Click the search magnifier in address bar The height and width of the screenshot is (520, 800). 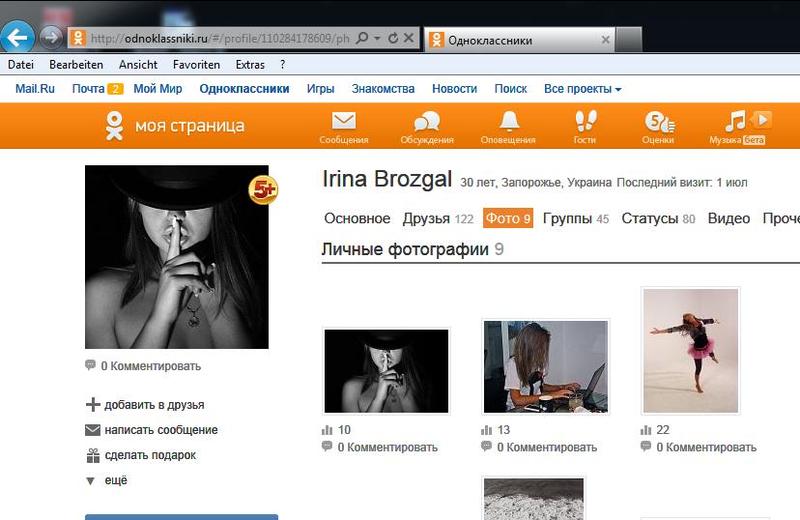[x=362, y=38]
